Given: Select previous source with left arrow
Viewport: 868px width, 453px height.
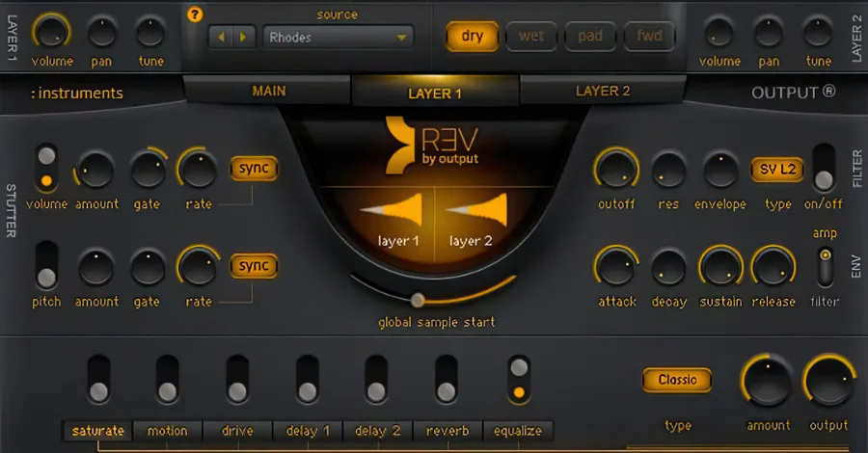Looking at the screenshot, I should pos(221,38).
